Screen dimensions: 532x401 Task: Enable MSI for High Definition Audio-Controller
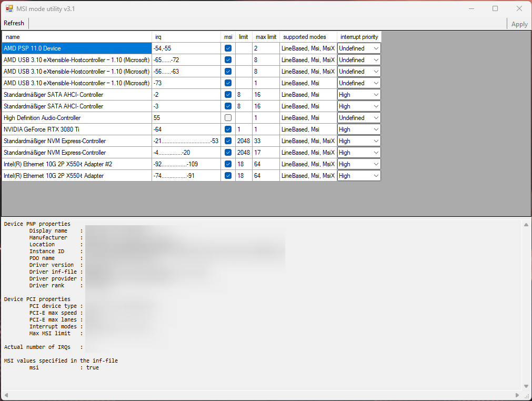pyautogui.click(x=228, y=117)
